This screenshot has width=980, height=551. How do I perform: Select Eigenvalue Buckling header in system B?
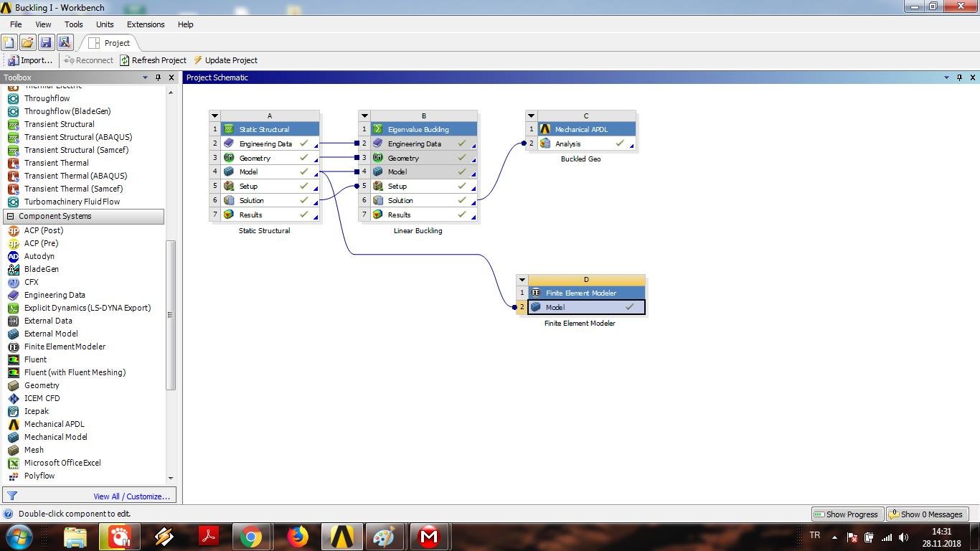pos(423,129)
